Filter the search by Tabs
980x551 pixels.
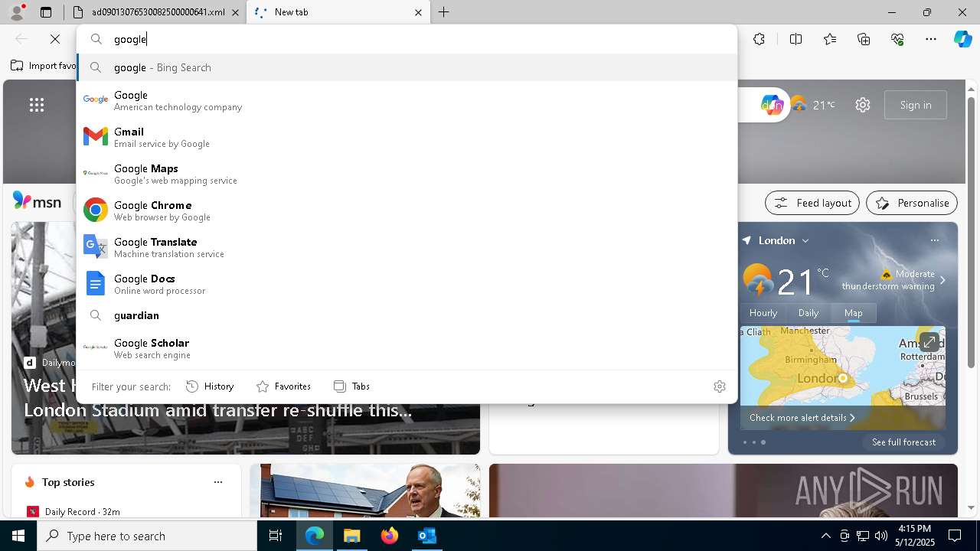point(352,386)
